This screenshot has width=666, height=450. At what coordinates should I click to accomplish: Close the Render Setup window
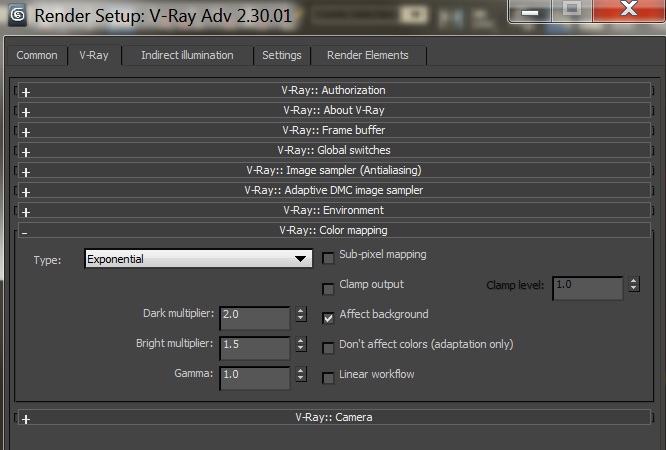tap(629, 10)
